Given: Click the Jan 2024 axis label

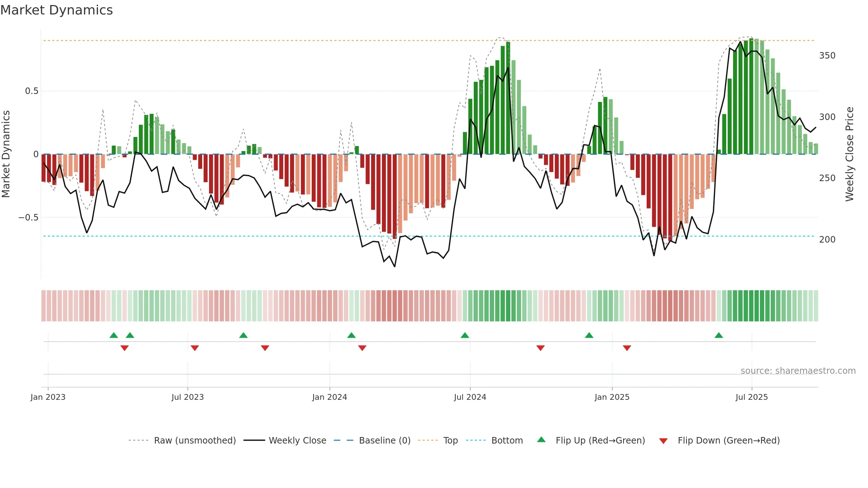Looking at the screenshot, I should [x=330, y=397].
